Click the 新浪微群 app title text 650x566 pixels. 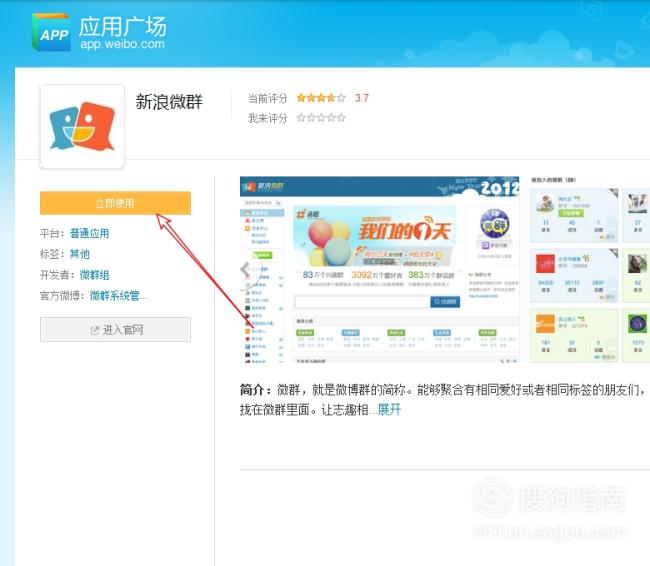pos(169,102)
